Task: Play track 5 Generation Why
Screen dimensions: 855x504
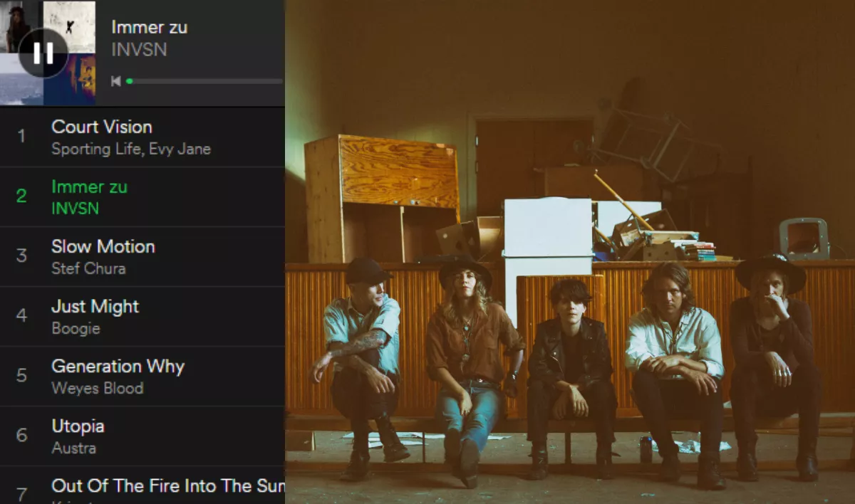Action: coord(142,377)
